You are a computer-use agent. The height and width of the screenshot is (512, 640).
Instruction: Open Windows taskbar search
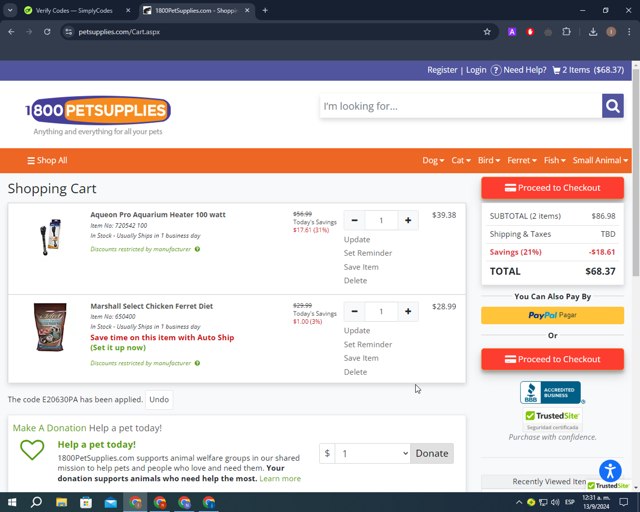pyautogui.click(x=36, y=502)
